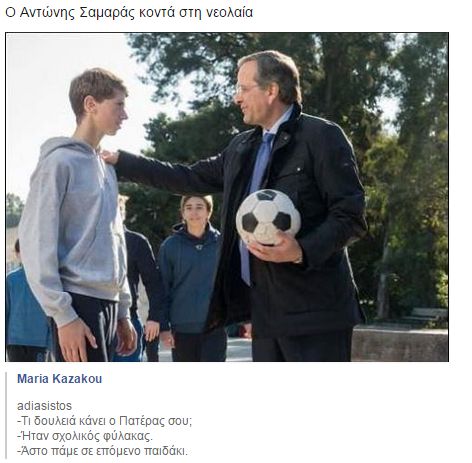Click the Maria Kazakou profile name link
The height and width of the screenshot is (463, 472).
(60, 379)
